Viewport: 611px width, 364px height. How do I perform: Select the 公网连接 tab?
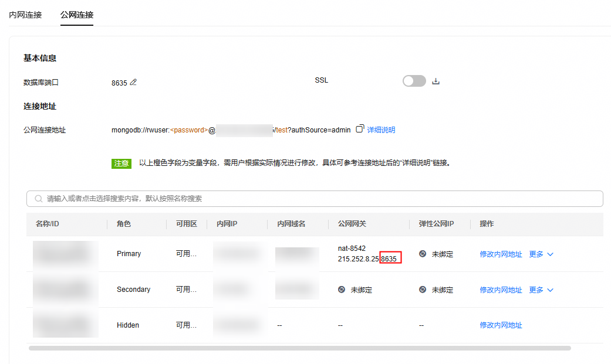point(77,15)
